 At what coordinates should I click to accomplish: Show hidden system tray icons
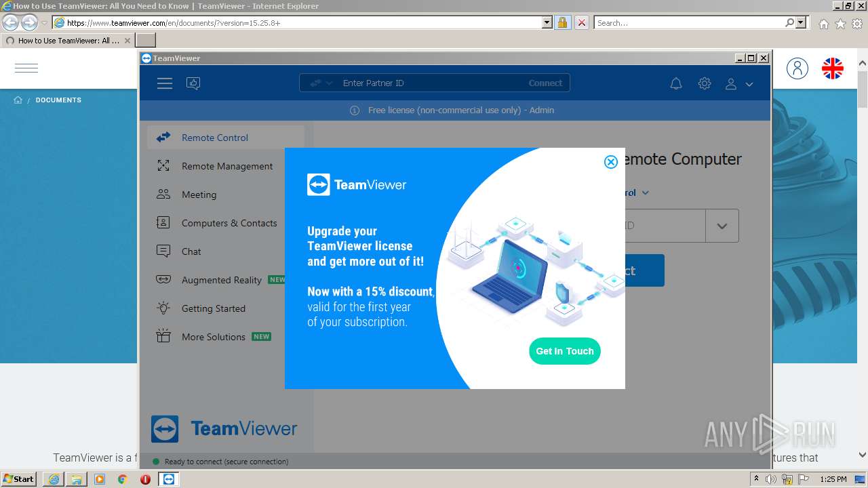[756, 479]
